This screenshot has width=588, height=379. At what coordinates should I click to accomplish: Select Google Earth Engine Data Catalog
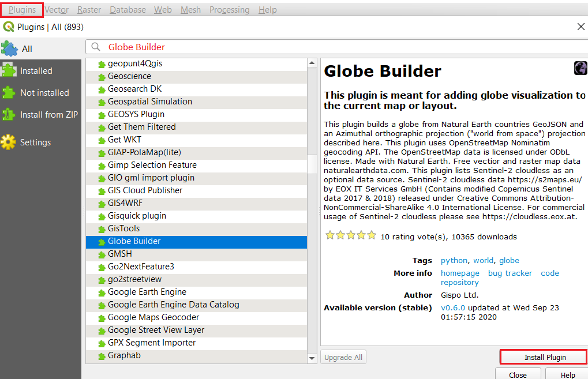click(197, 305)
